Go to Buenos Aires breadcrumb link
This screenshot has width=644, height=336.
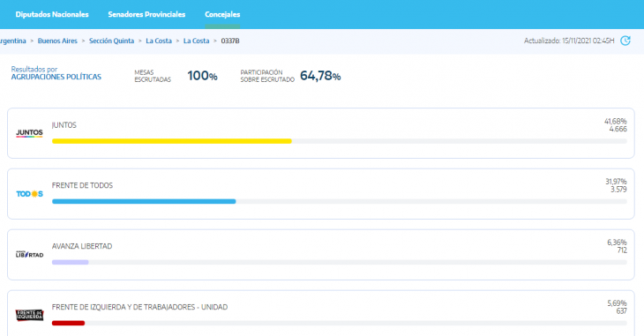click(57, 41)
